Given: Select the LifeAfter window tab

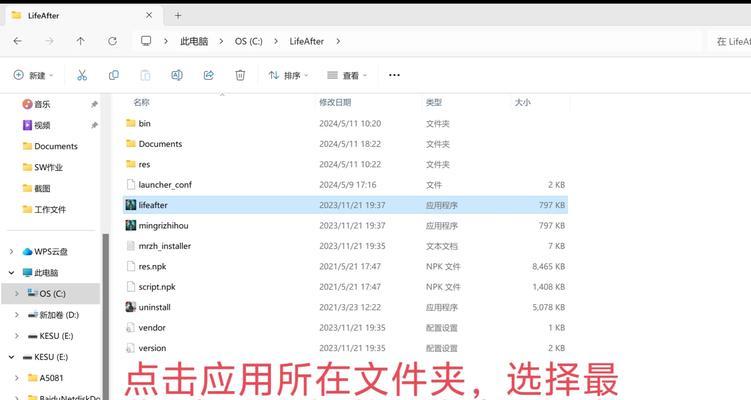Looking at the screenshot, I should click(82, 15).
